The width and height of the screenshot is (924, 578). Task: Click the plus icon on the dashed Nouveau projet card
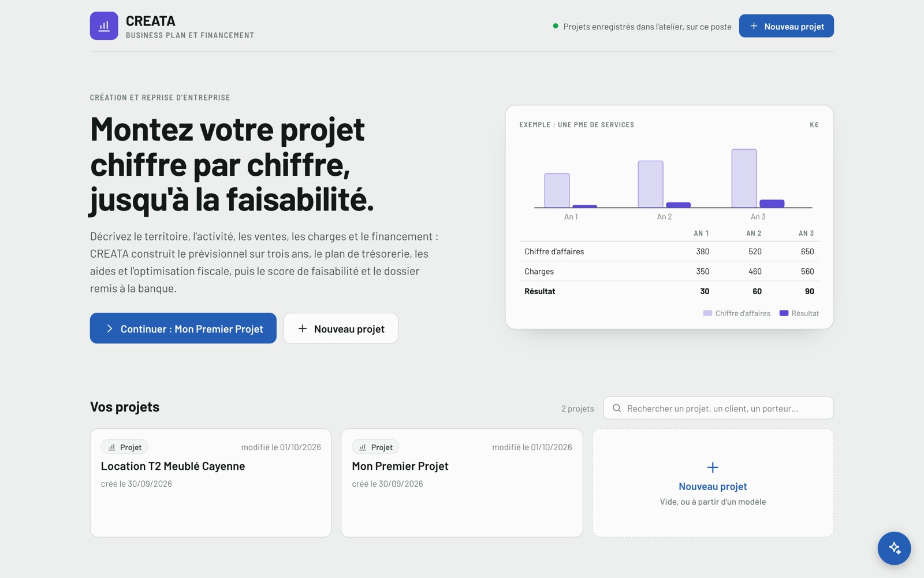pos(713,467)
